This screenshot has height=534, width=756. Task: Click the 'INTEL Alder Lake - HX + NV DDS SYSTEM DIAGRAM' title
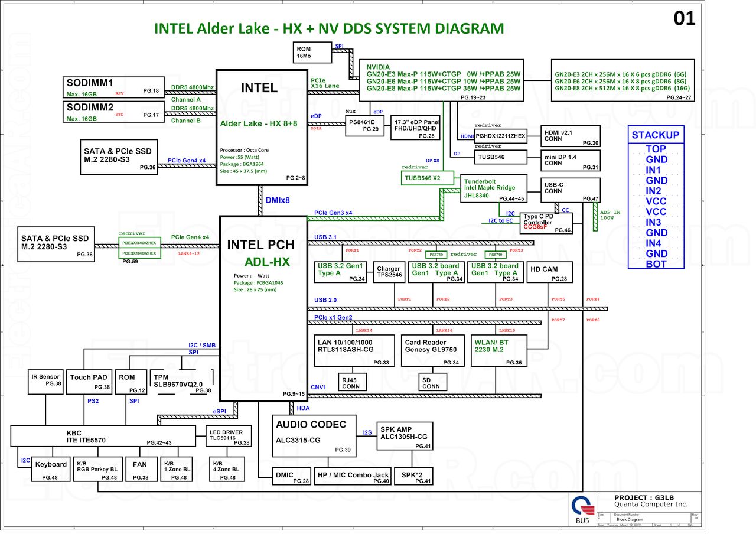[x=329, y=28]
